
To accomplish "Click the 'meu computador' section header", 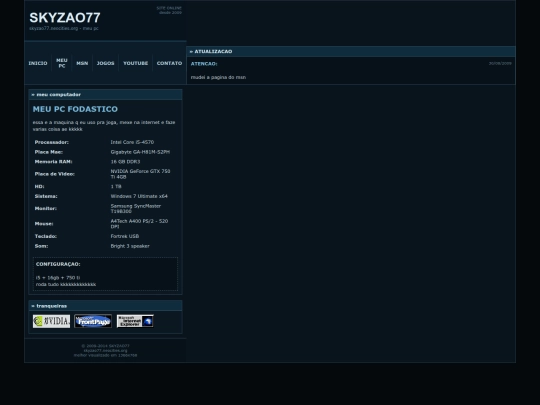I will coord(105,95).
